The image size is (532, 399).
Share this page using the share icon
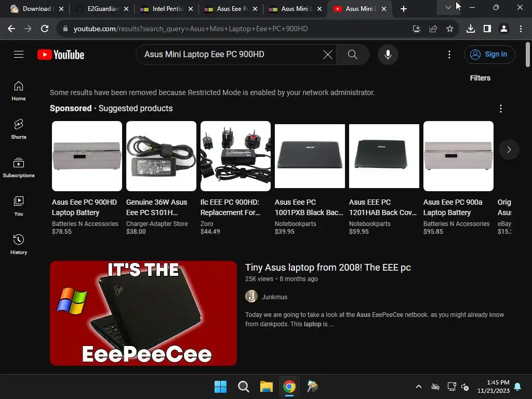point(433,29)
